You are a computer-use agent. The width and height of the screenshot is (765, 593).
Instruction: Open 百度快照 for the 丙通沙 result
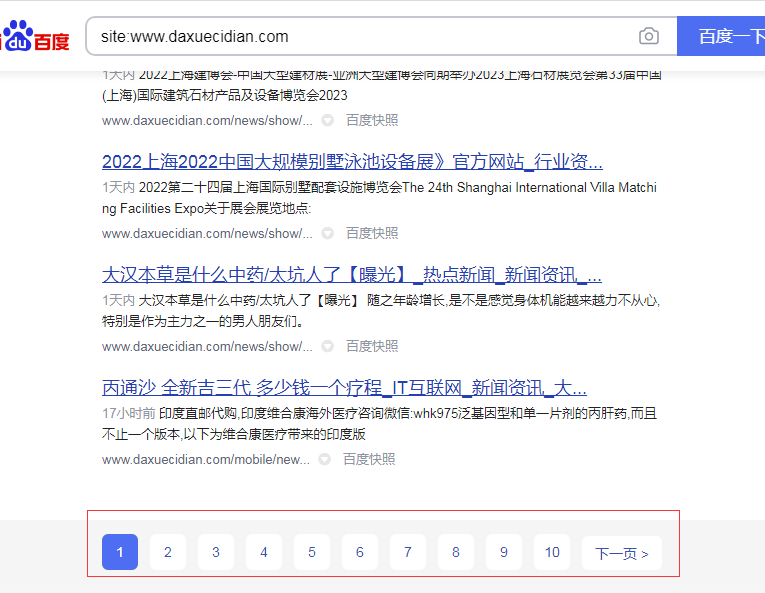(x=369, y=459)
